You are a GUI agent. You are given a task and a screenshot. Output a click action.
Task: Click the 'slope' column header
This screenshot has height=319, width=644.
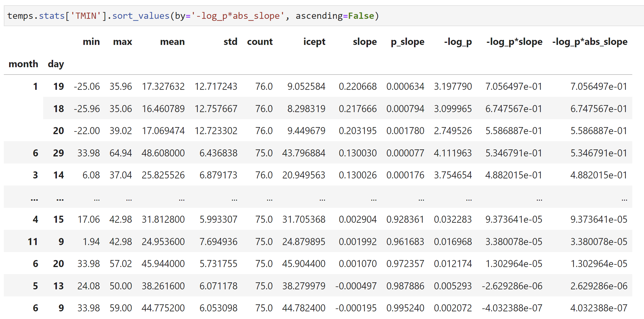(364, 42)
